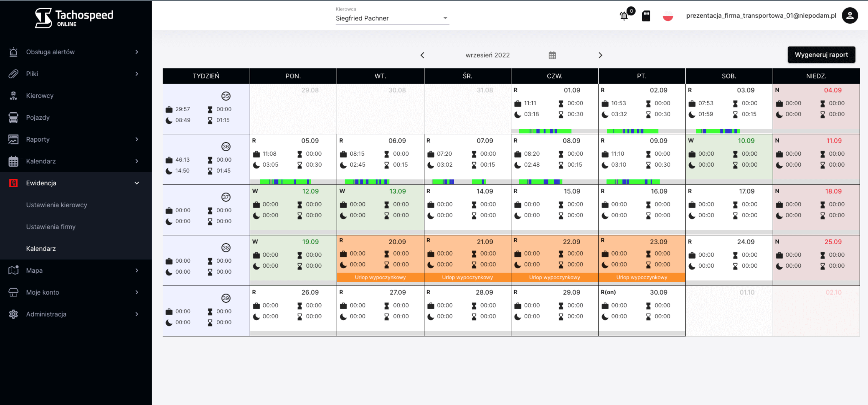Select Ustawienia kierowcy submenu link
The image size is (868, 405).
pyautogui.click(x=57, y=205)
